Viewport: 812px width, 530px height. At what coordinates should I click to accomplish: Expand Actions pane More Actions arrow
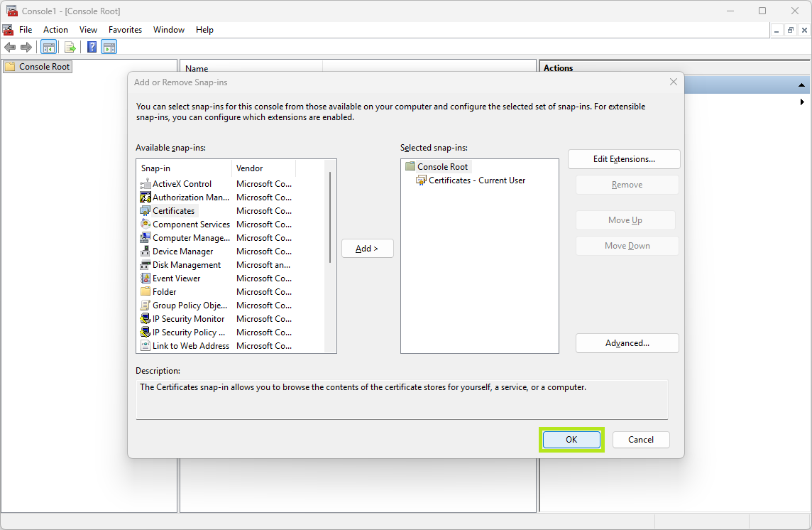[x=801, y=102]
